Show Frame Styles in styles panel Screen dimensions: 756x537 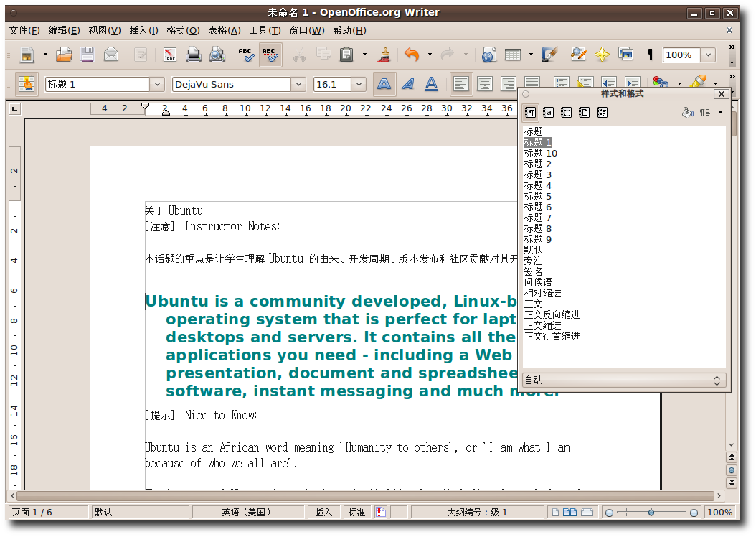coord(566,113)
